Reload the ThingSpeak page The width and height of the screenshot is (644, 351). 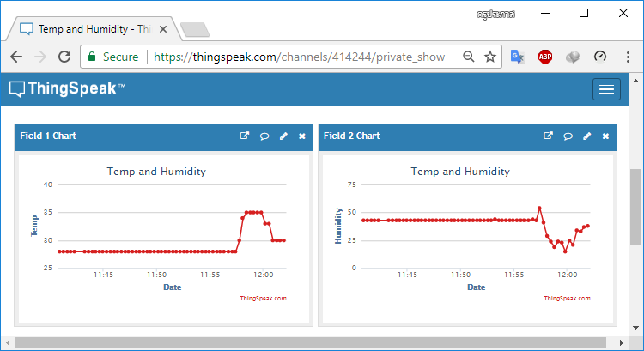(x=64, y=57)
